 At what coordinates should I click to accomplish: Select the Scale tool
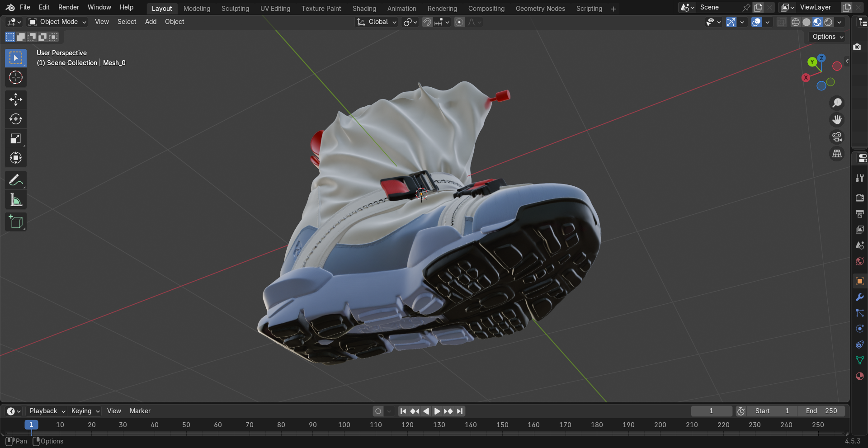[x=15, y=138]
